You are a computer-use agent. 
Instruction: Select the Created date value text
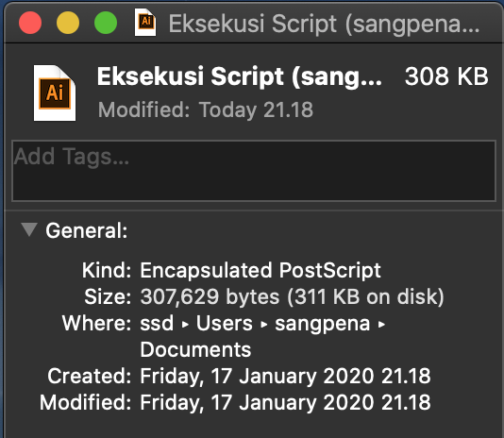[x=285, y=377]
